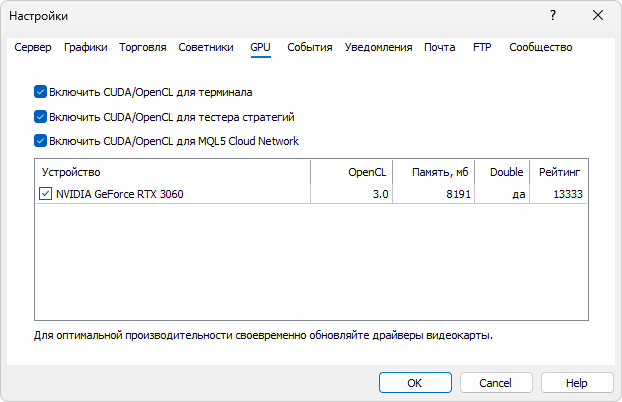Click the Help button

(576, 383)
